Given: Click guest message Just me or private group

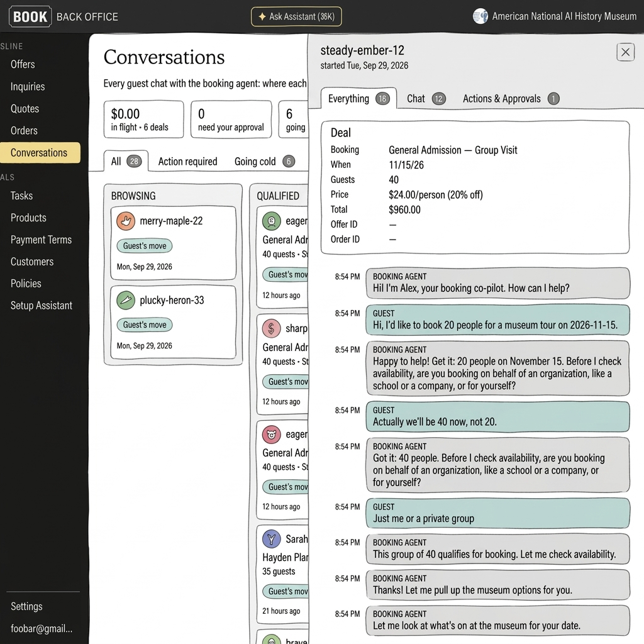Looking at the screenshot, I should (x=498, y=513).
